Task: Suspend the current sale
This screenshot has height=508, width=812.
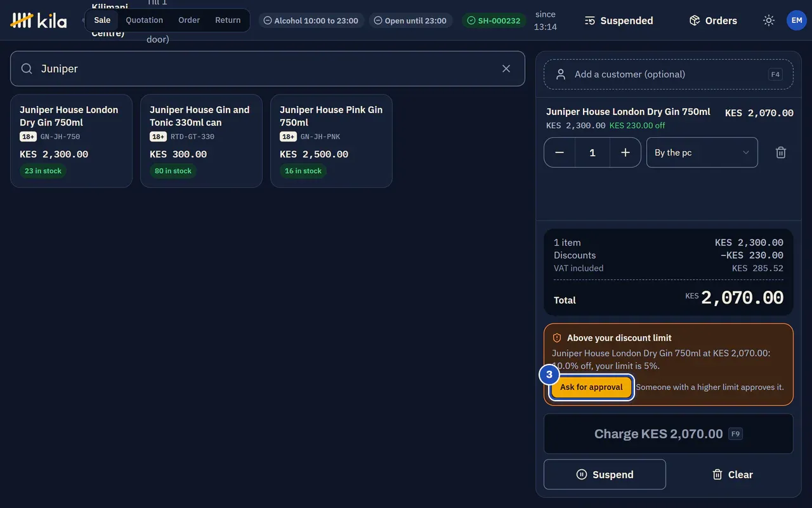Action: (605, 474)
